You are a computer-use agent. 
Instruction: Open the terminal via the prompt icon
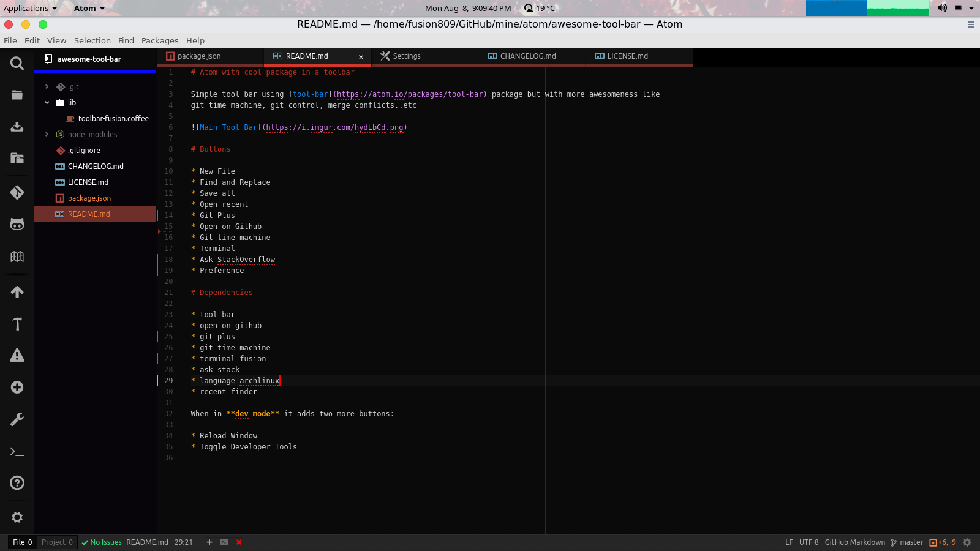click(17, 452)
